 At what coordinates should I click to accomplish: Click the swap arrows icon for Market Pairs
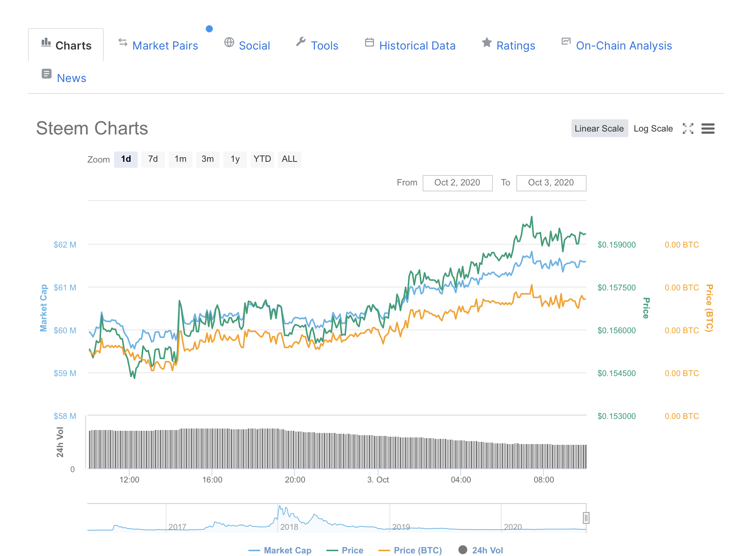click(x=123, y=42)
